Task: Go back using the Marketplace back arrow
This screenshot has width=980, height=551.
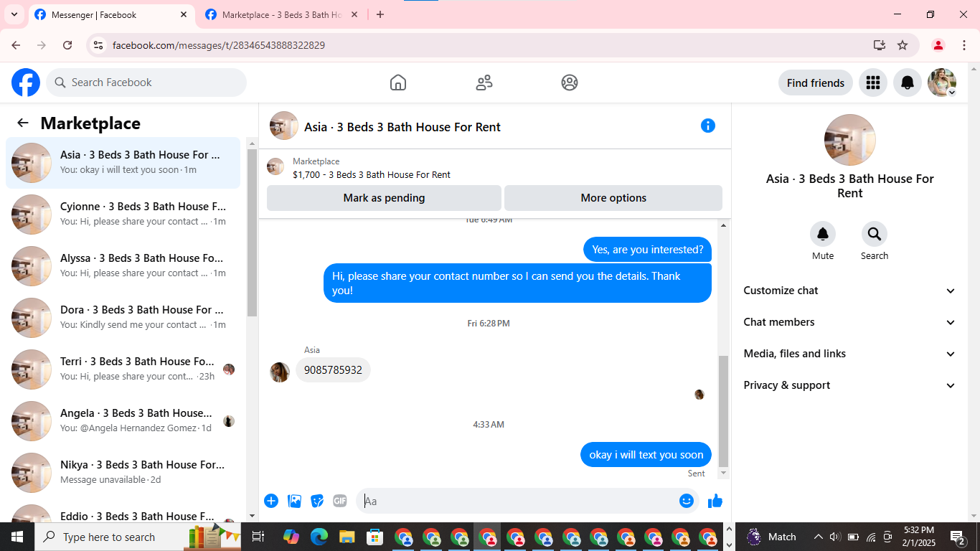Action: coord(23,123)
